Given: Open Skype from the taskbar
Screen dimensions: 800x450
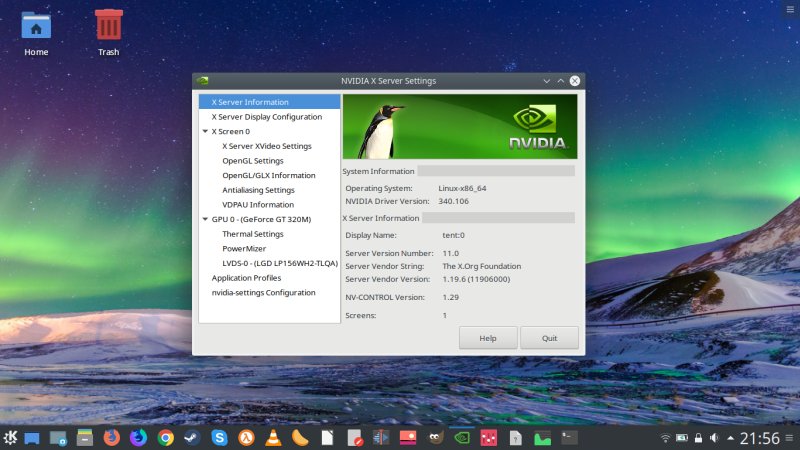Looking at the screenshot, I should pos(219,438).
